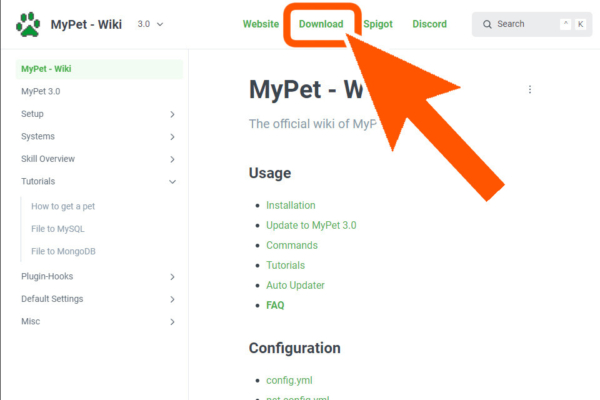Open the Update to MyPet 3.0 link

311,225
